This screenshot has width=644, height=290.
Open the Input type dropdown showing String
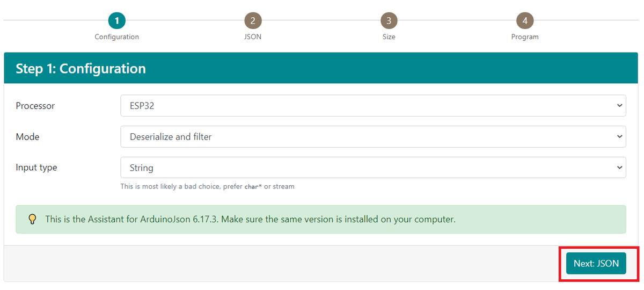pos(373,168)
